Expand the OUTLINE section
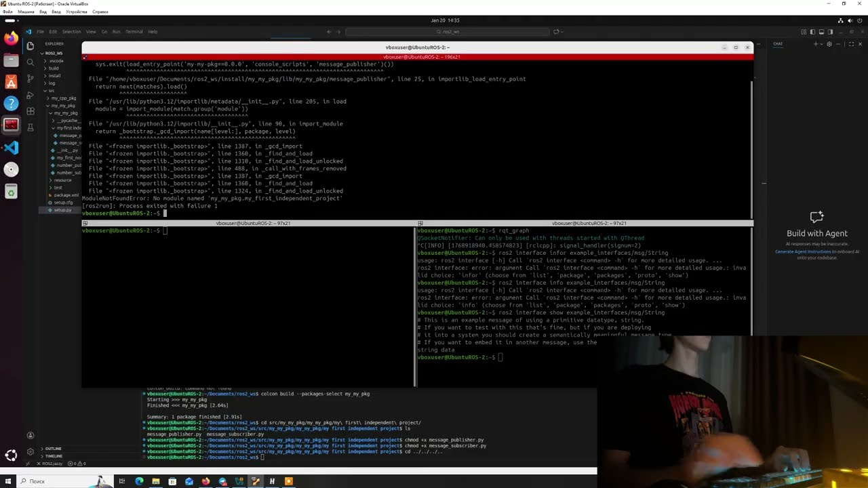Screen dimensions: 868x488 coord(53,449)
